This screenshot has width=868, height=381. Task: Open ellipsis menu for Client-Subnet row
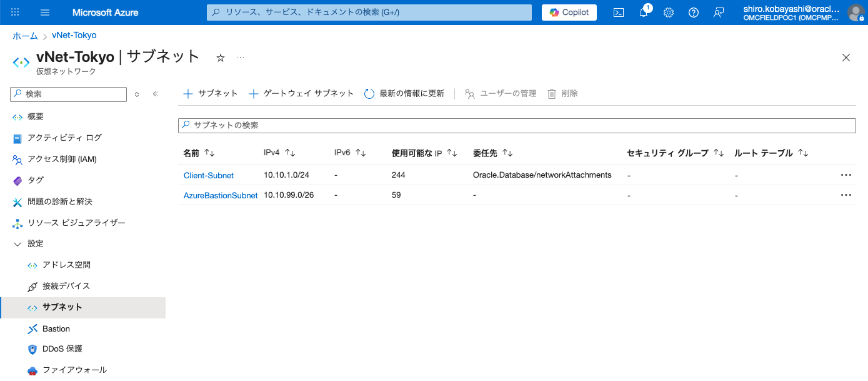[x=846, y=175]
